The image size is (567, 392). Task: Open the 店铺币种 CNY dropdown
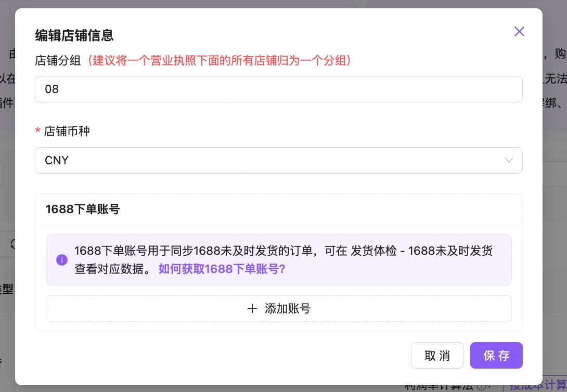pos(278,160)
